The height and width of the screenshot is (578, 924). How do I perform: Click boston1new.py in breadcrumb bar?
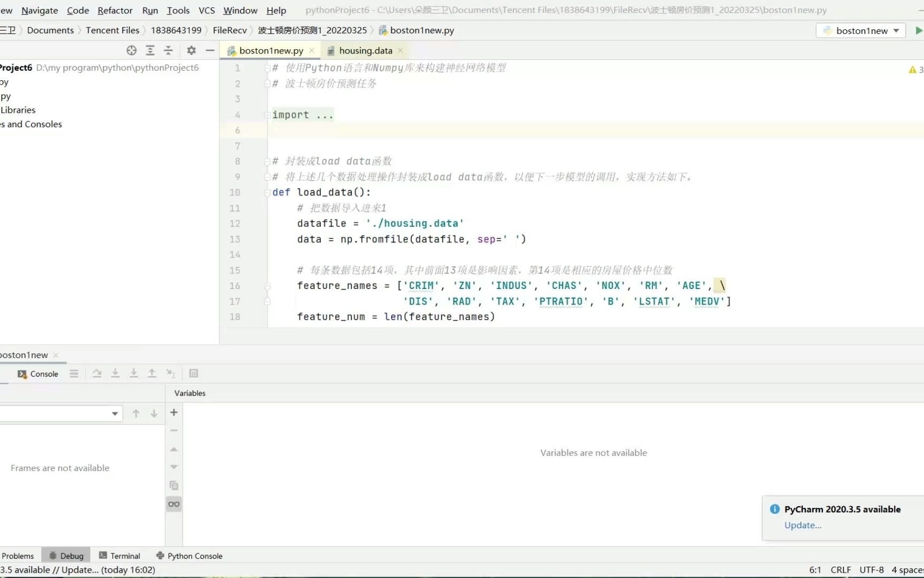417,31
